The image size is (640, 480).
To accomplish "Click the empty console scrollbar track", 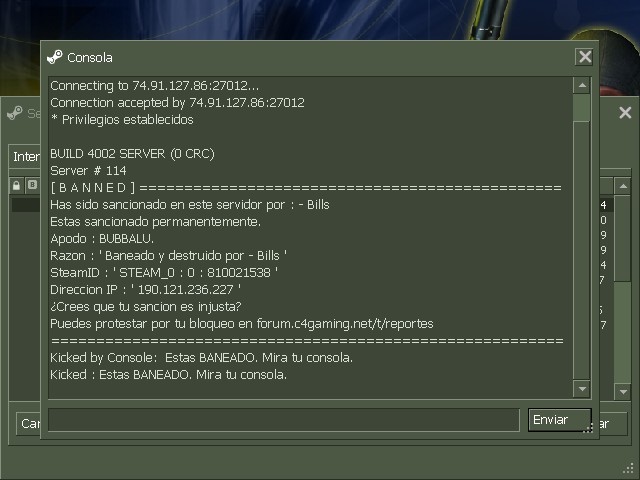I will click(x=582, y=251).
